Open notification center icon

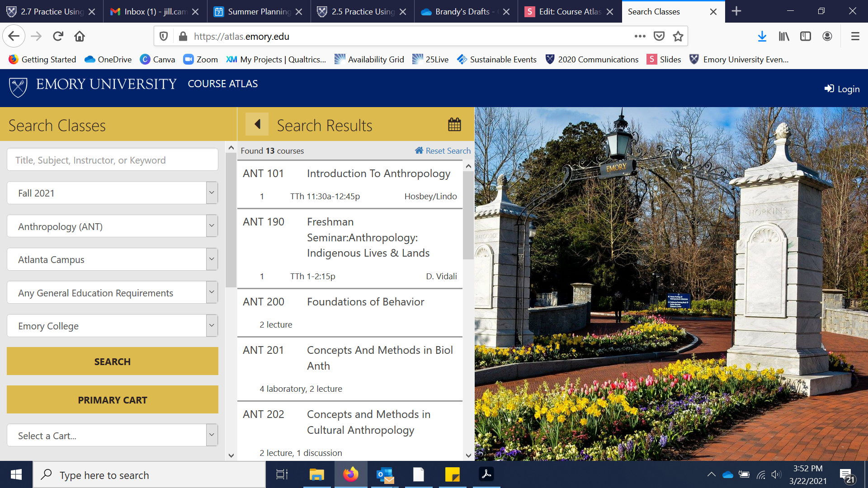coord(847,475)
